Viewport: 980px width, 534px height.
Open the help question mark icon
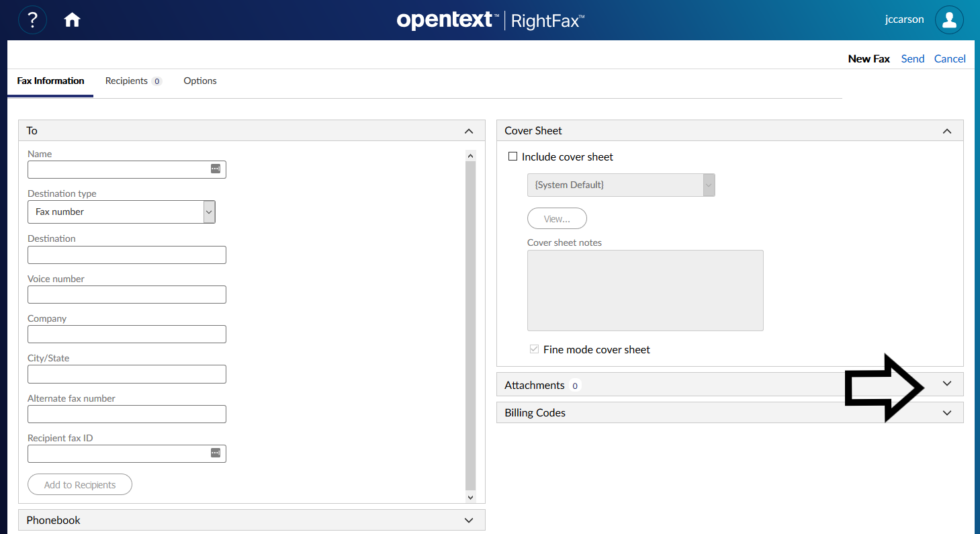tap(32, 20)
